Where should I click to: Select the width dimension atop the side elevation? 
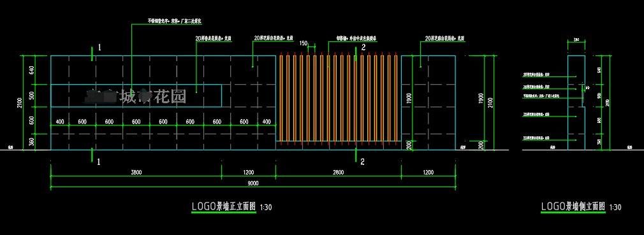pyautogui.click(x=576, y=40)
